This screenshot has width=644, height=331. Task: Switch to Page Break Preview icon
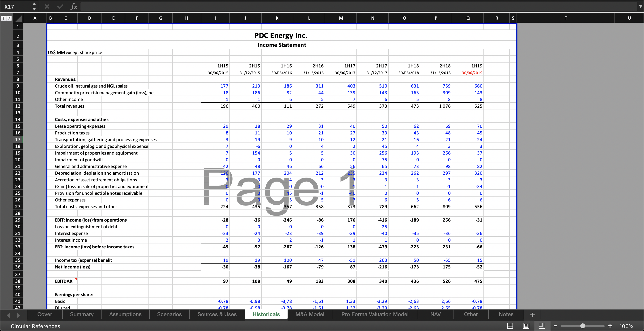tap(542, 326)
